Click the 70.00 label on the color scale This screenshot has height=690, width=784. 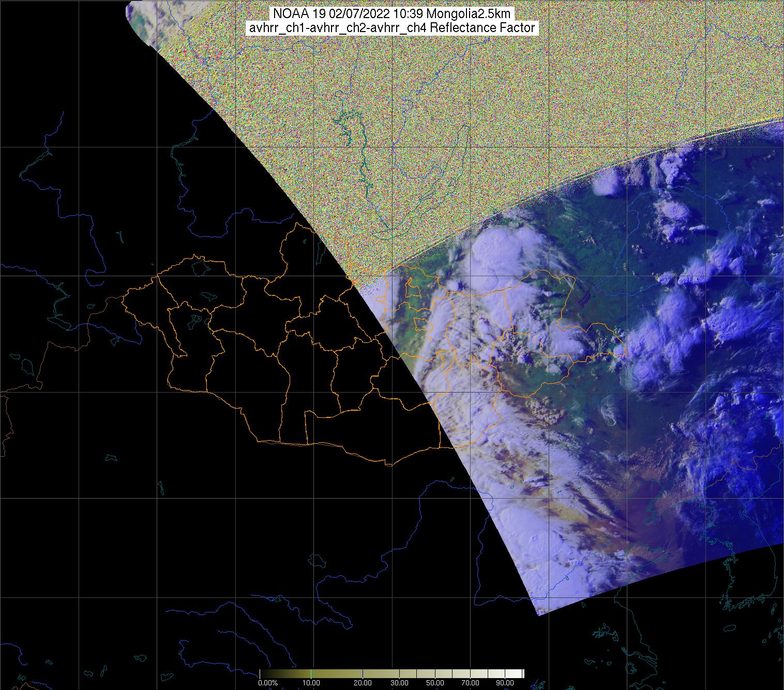470,683
